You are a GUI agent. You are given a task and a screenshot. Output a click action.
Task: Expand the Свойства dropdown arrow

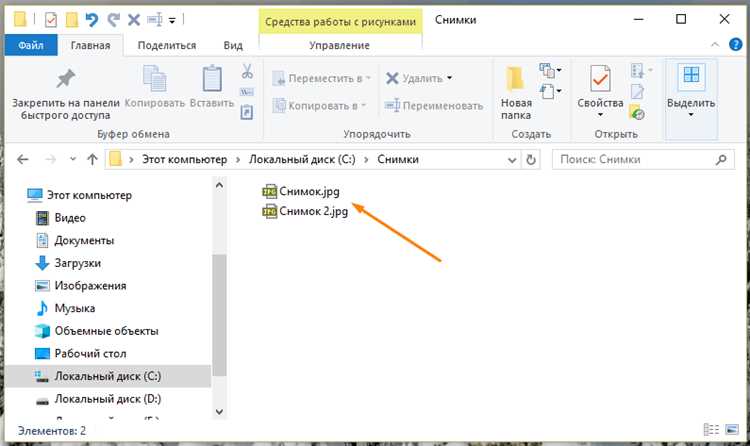(600, 115)
